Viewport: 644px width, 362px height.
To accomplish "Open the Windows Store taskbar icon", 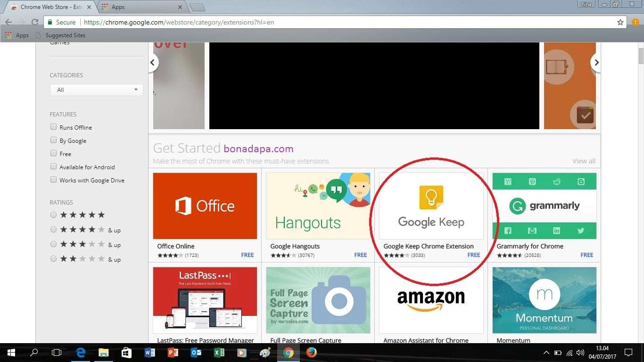I will pyautogui.click(x=126, y=353).
